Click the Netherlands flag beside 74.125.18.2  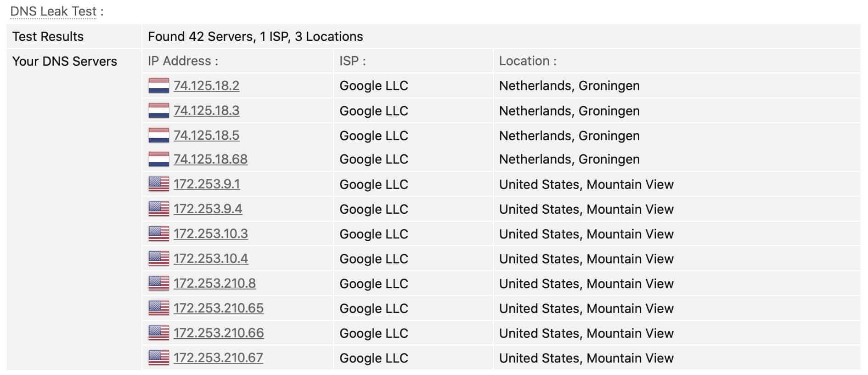159,86
